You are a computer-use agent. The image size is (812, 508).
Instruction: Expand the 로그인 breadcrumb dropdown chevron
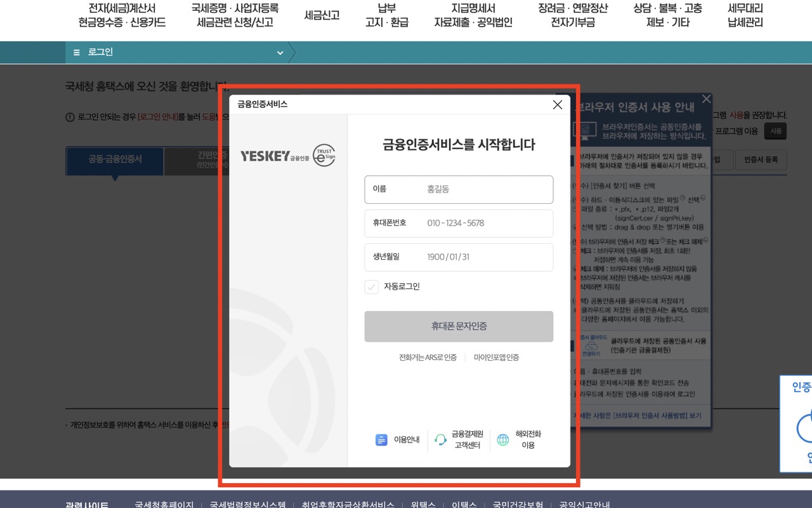click(280, 53)
